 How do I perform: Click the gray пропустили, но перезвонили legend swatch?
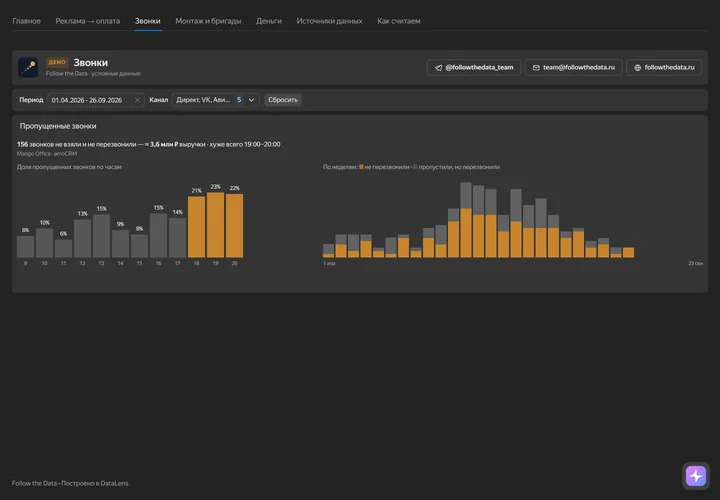pyautogui.click(x=415, y=167)
